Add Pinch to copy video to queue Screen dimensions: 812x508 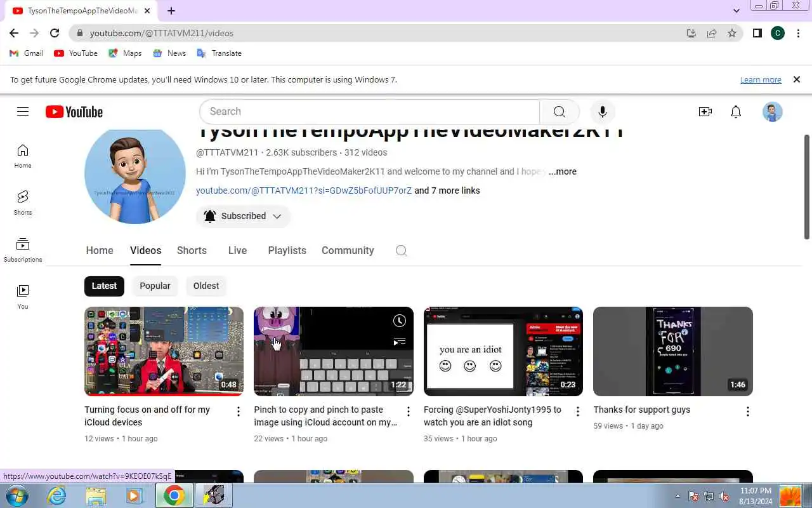pos(399,342)
